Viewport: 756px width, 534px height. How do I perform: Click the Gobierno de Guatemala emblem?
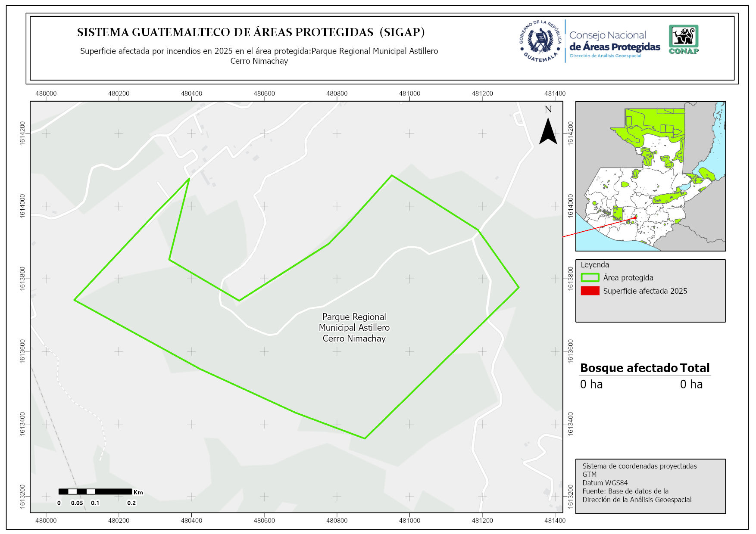[x=540, y=41]
